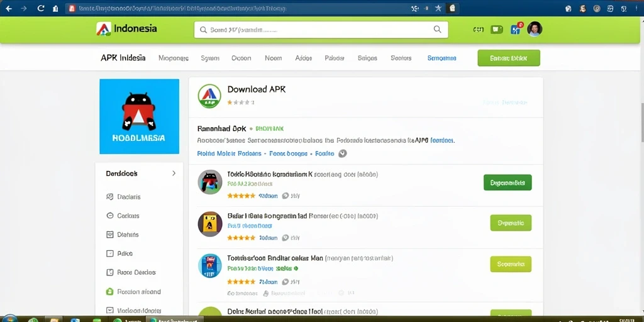Open the folder icon on the Windows taskbar
The width and height of the screenshot is (644, 322).
point(53,319)
